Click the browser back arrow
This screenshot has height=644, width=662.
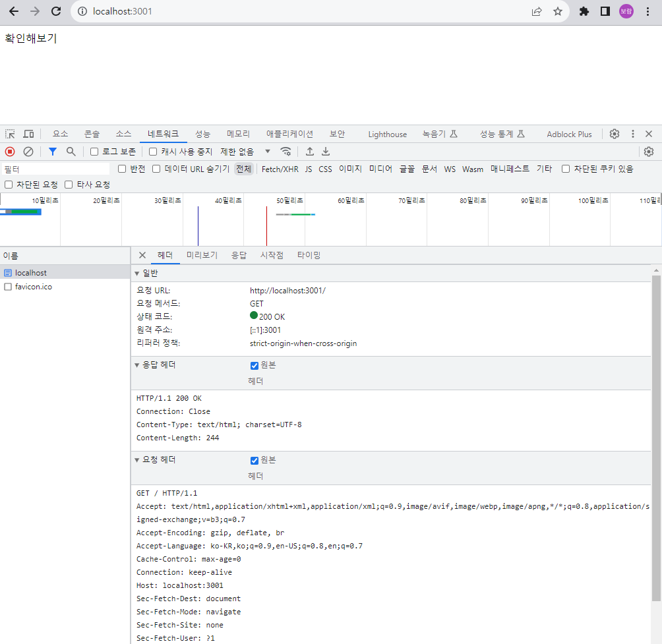pyautogui.click(x=14, y=11)
